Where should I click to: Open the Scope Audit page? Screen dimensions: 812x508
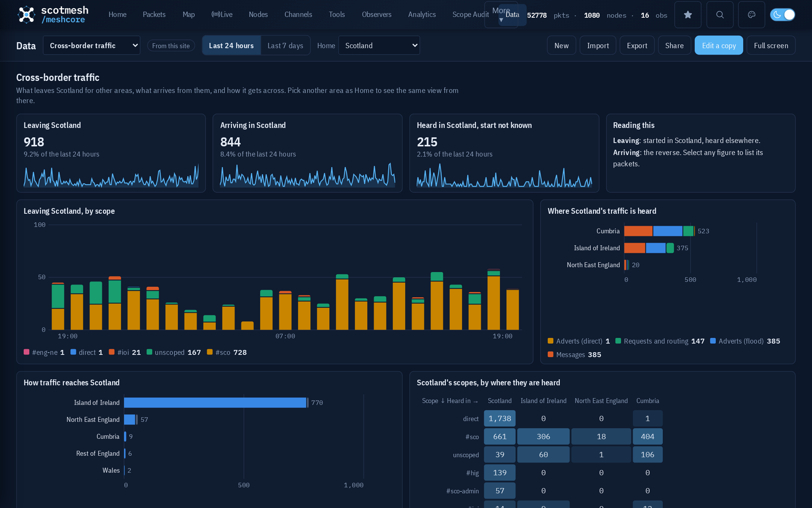[471, 15]
